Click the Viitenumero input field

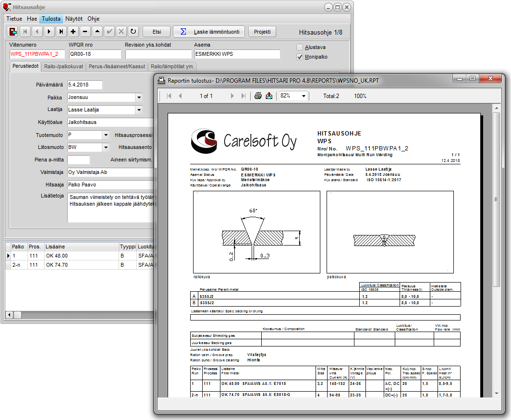(37, 54)
